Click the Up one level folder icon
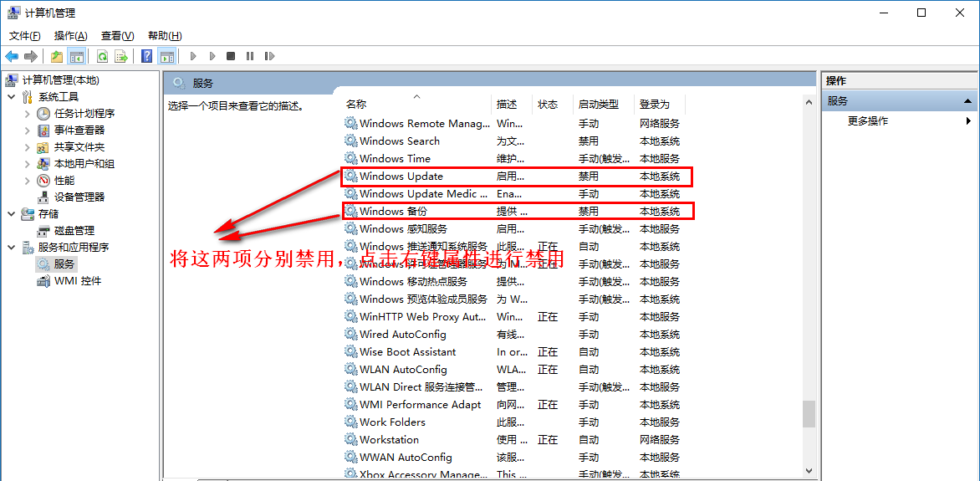The height and width of the screenshot is (481, 980). pyautogui.click(x=57, y=56)
